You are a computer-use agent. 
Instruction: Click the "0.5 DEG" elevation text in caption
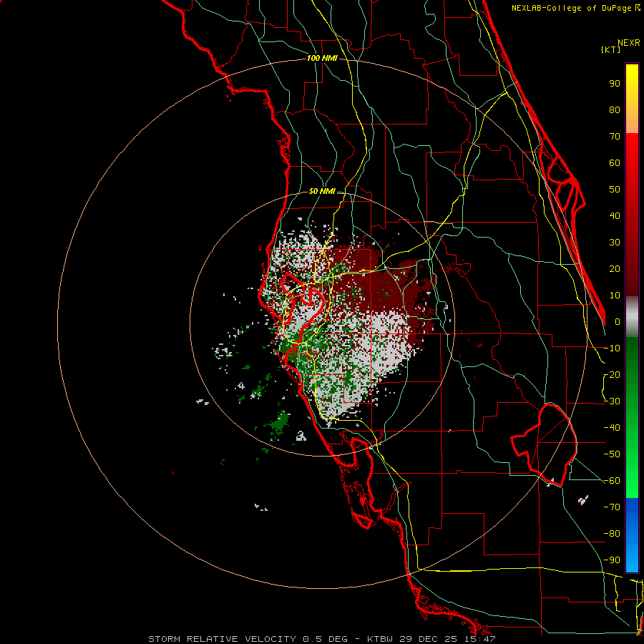(x=325, y=639)
